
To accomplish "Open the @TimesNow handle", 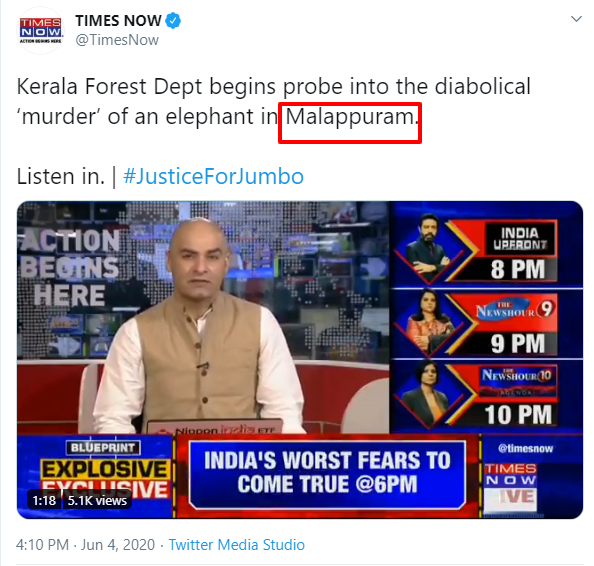I will pyautogui.click(x=117, y=40).
